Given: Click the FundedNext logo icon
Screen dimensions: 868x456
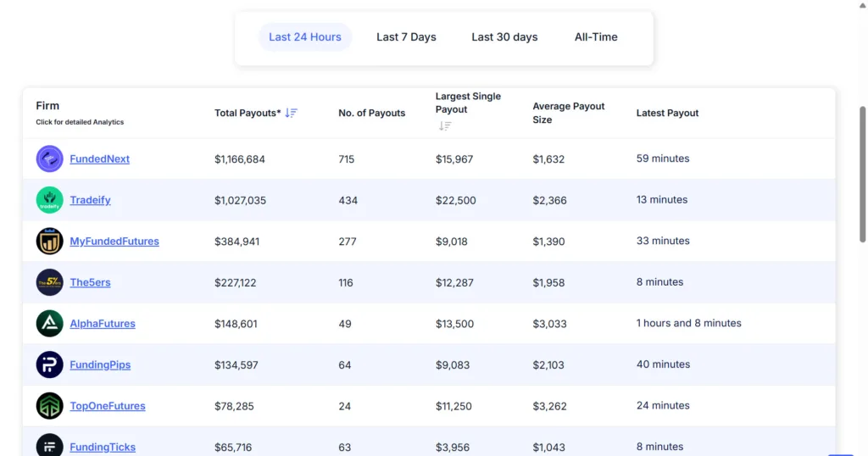Looking at the screenshot, I should pyautogui.click(x=50, y=159).
